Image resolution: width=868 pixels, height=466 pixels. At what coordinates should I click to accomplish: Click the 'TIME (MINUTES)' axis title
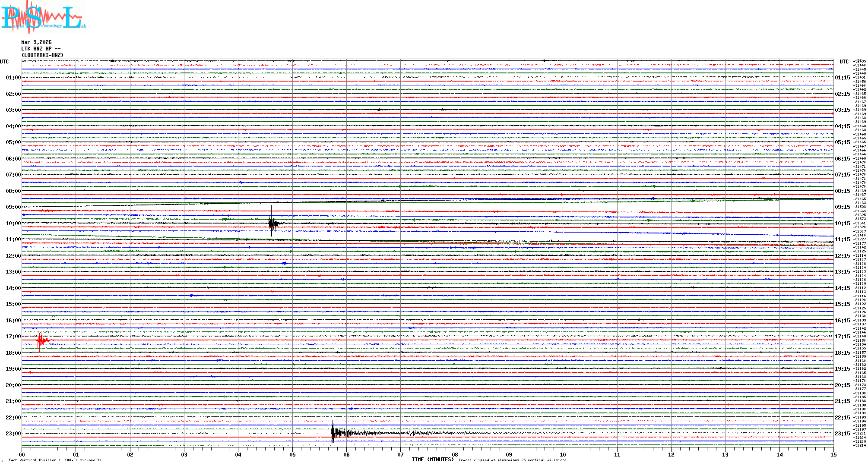(x=432, y=460)
